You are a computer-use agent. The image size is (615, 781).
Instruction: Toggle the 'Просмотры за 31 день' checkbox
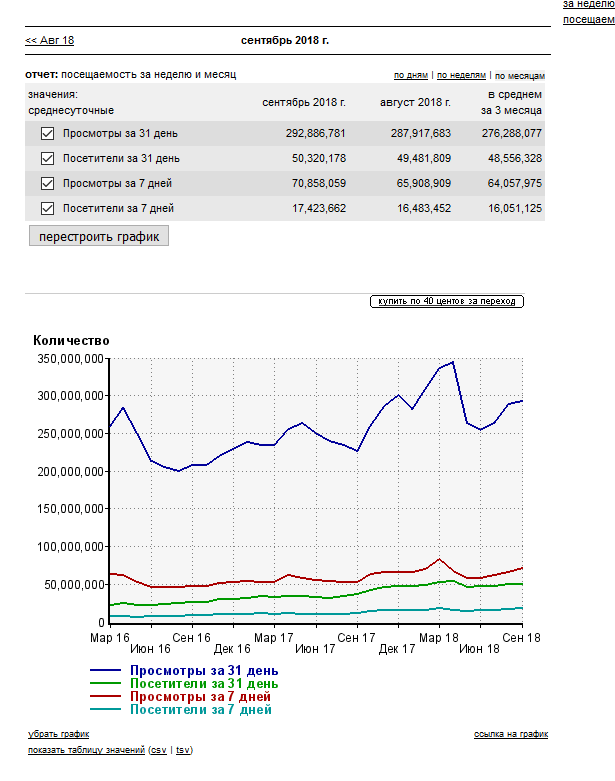pos(47,133)
